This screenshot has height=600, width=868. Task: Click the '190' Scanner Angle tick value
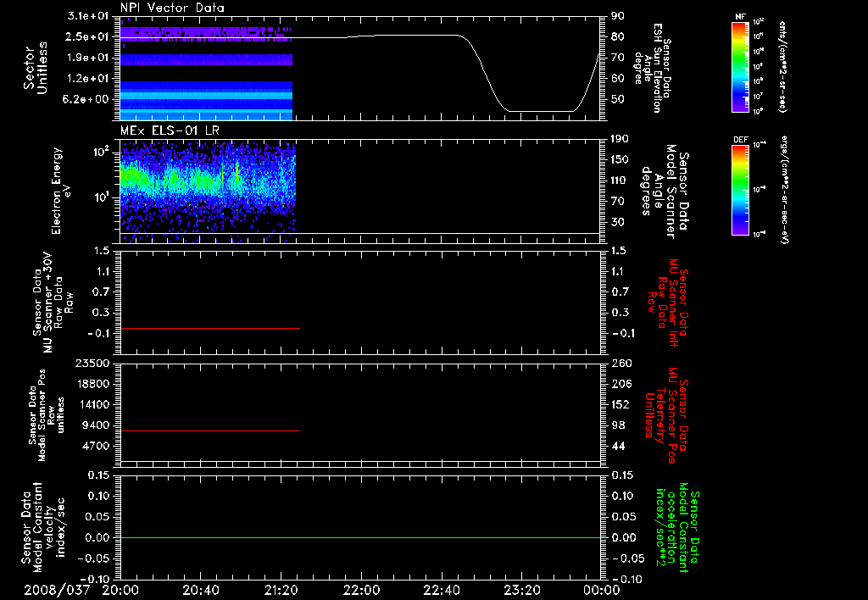[x=620, y=139]
